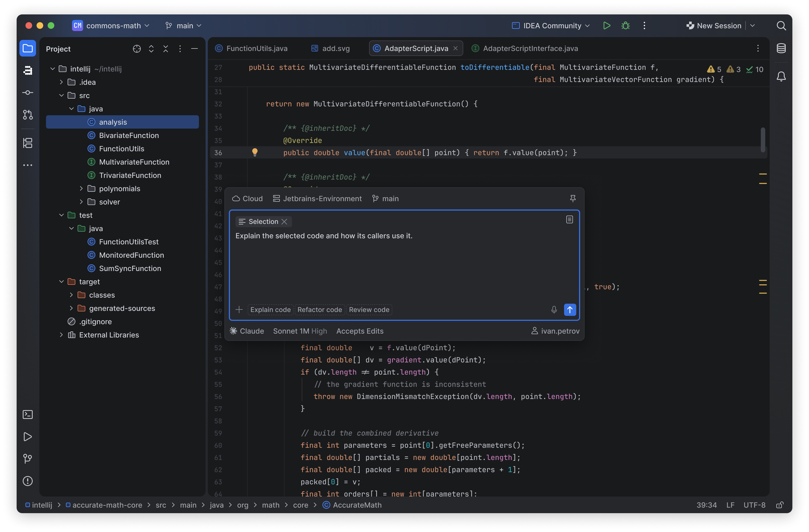Open the Git tool window icon
809x532 pixels.
pyautogui.click(x=27, y=459)
